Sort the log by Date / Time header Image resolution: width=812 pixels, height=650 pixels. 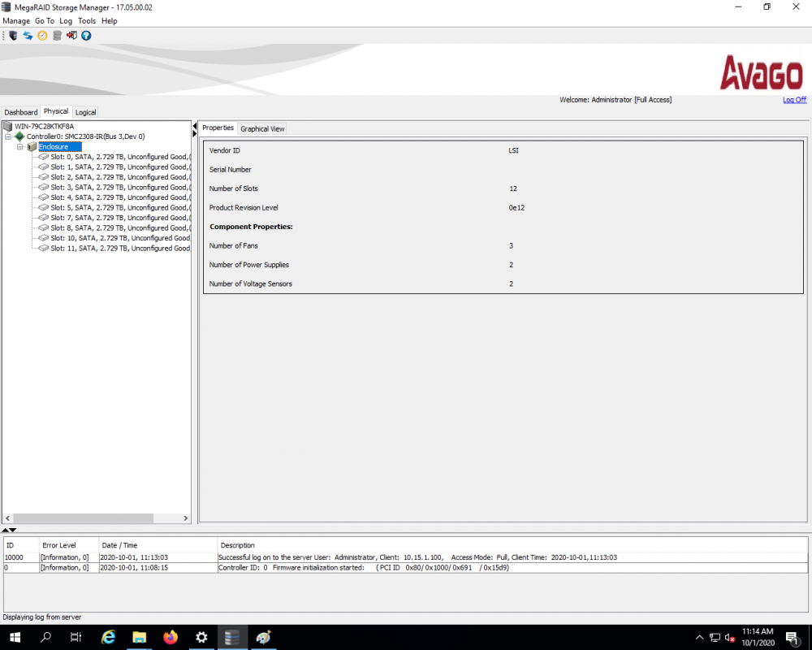[x=158, y=545]
